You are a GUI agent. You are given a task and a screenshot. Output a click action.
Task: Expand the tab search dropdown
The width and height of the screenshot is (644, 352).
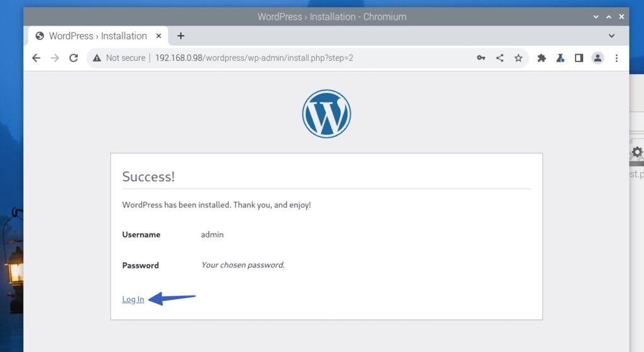tap(611, 36)
